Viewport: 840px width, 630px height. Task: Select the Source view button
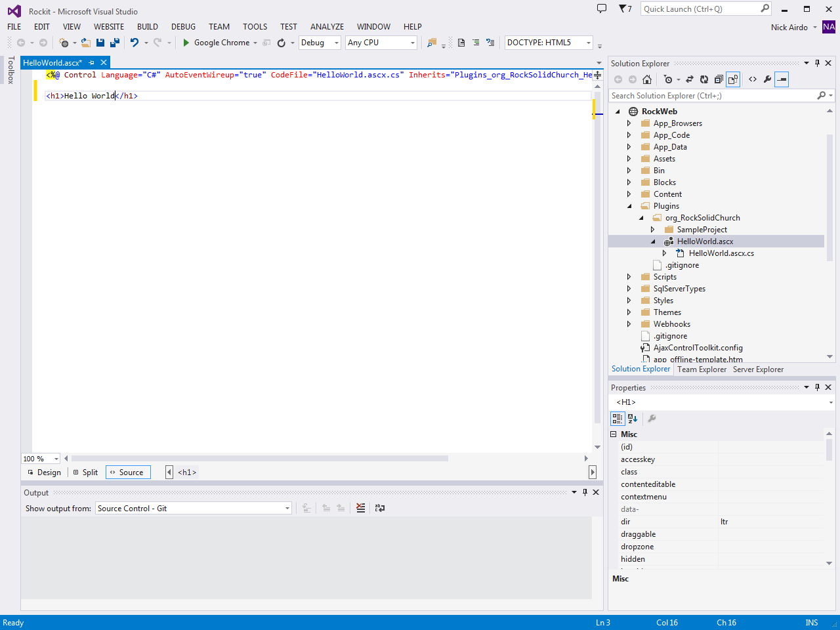(128, 472)
